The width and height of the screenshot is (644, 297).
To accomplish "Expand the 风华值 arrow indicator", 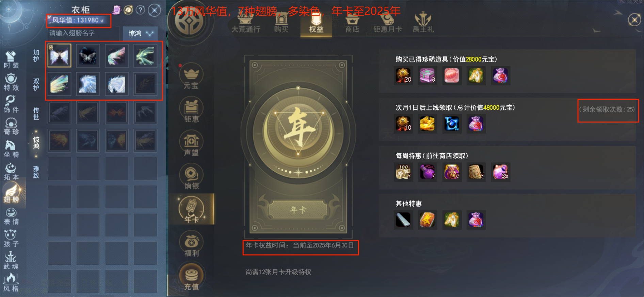I will (102, 21).
